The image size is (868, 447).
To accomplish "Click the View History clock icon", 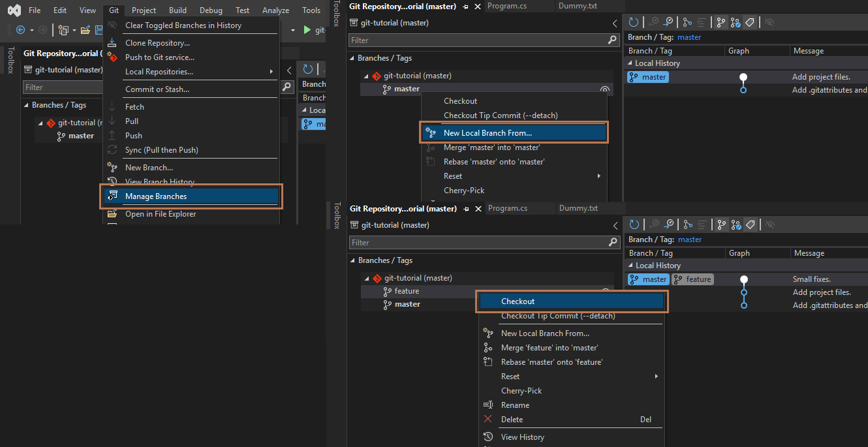I will click(488, 437).
